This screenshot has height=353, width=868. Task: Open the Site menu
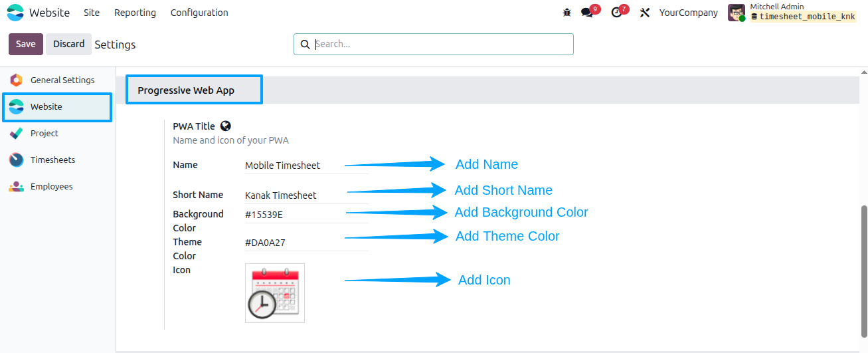92,13
